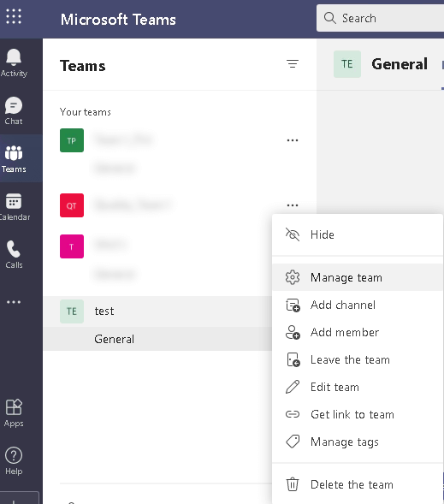Open the Calendar in left rail
The height and width of the screenshot is (504, 444).
[x=15, y=207]
